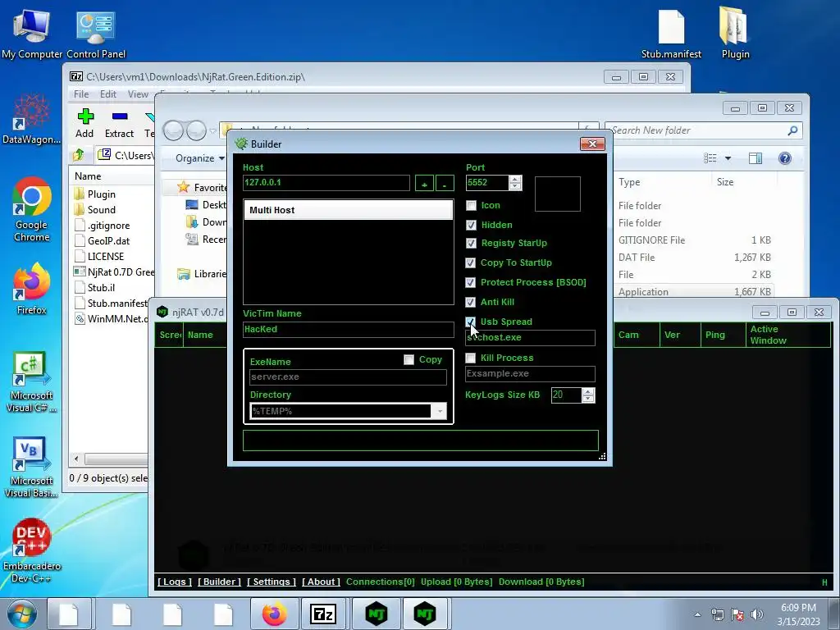The height and width of the screenshot is (630, 840).
Task: Click Action Center flag tray icon
Action: [737, 614]
